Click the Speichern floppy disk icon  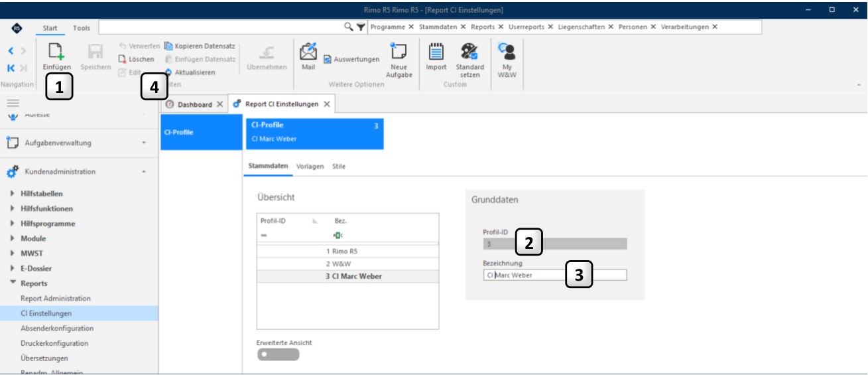coord(95,52)
